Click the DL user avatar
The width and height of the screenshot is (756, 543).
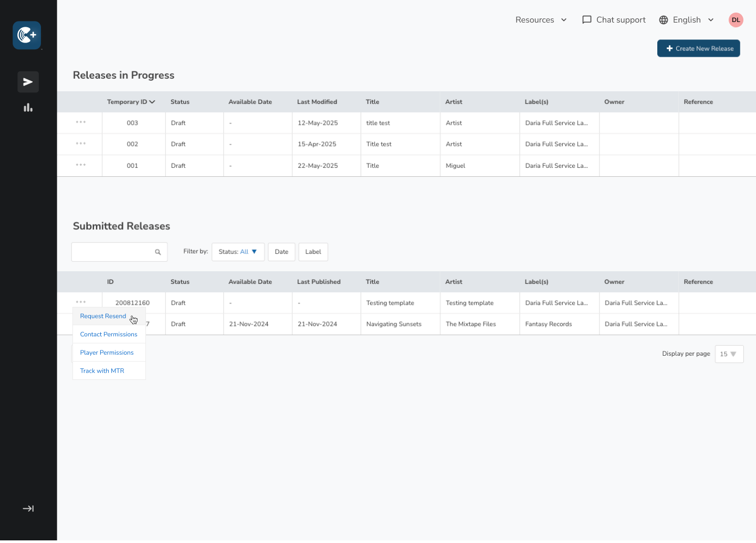coord(736,20)
